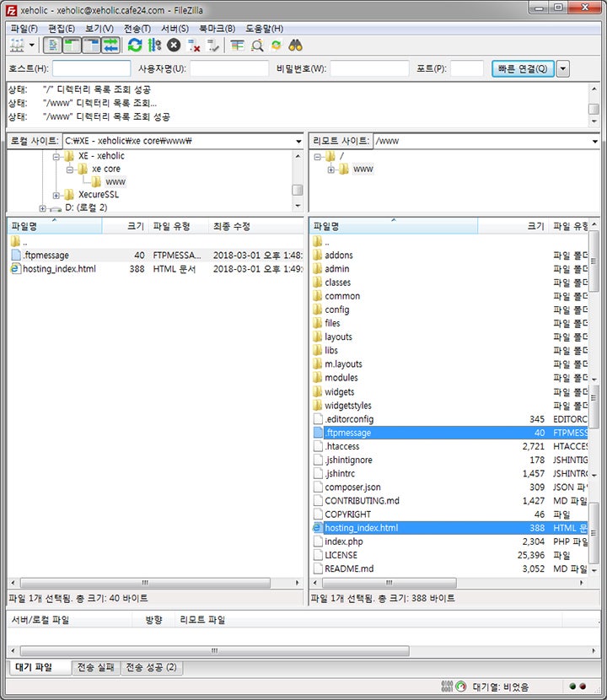The height and width of the screenshot is (700, 607).
Task: Open remote site path dropdown
Action: 595,141
